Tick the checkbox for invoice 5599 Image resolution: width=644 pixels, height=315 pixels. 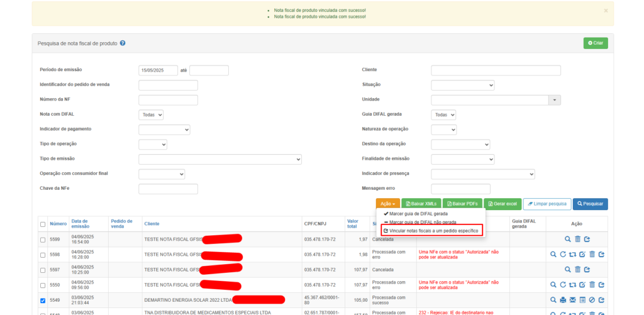(43, 240)
